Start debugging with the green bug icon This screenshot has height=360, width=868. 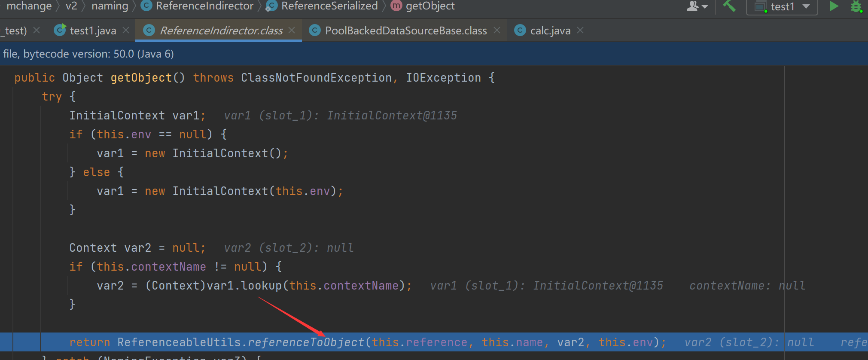coord(856,6)
